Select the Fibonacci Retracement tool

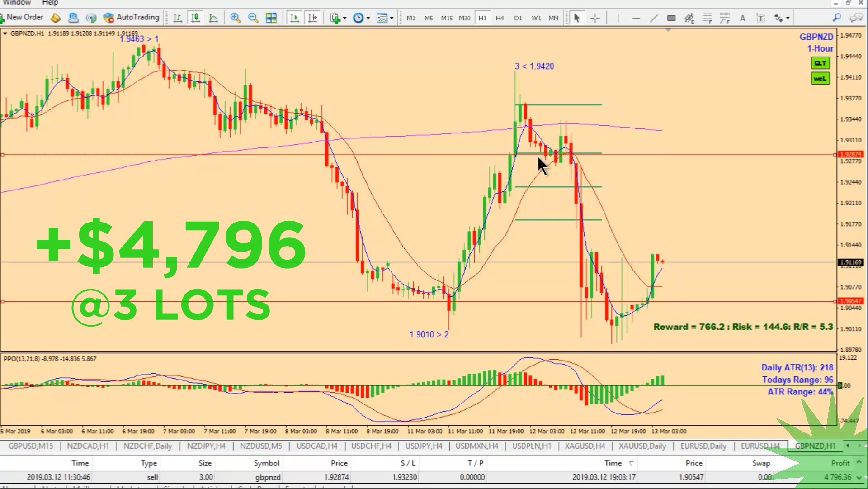pos(707,18)
